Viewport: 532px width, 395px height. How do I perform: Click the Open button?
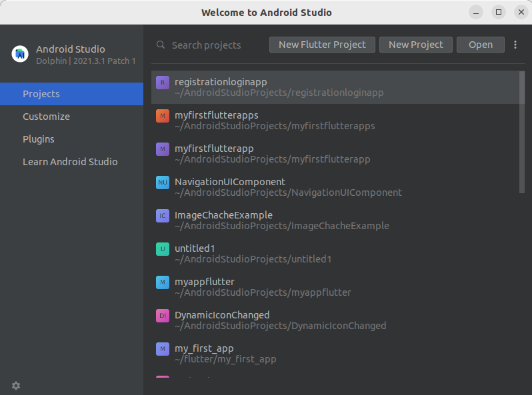480,45
